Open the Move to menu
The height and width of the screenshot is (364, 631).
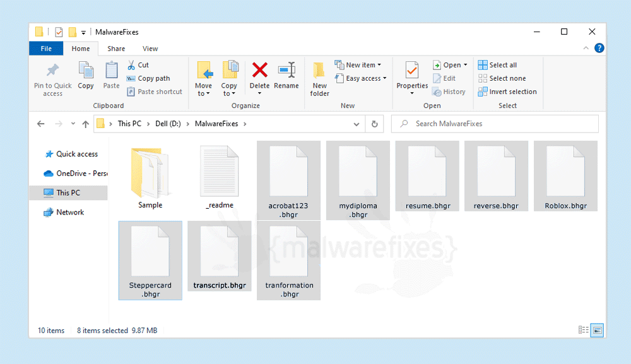204,79
